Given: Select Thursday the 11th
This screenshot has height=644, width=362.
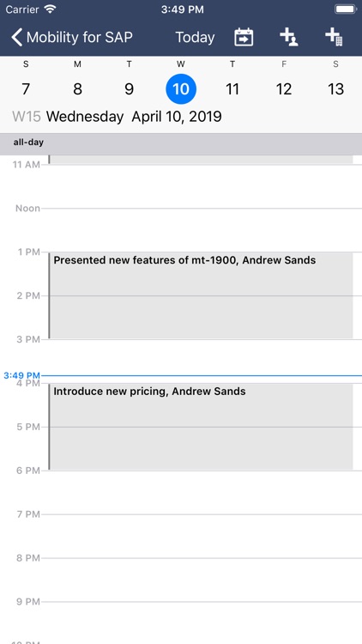Looking at the screenshot, I should pos(232,88).
